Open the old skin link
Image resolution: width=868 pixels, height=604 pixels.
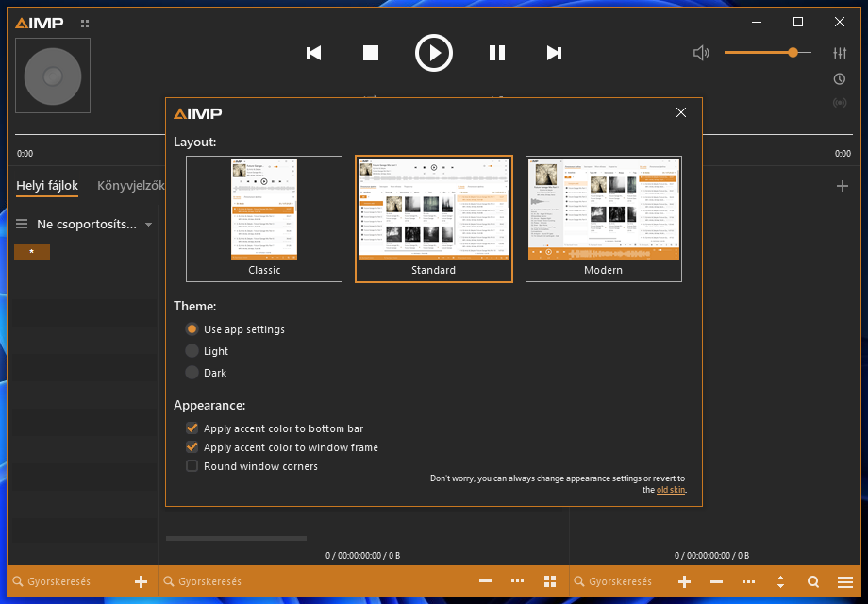(x=671, y=490)
